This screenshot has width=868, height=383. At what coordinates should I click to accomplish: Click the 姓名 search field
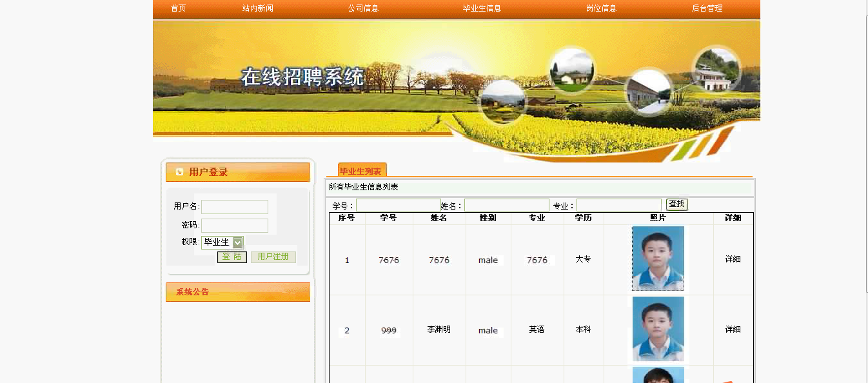pos(507,205)
